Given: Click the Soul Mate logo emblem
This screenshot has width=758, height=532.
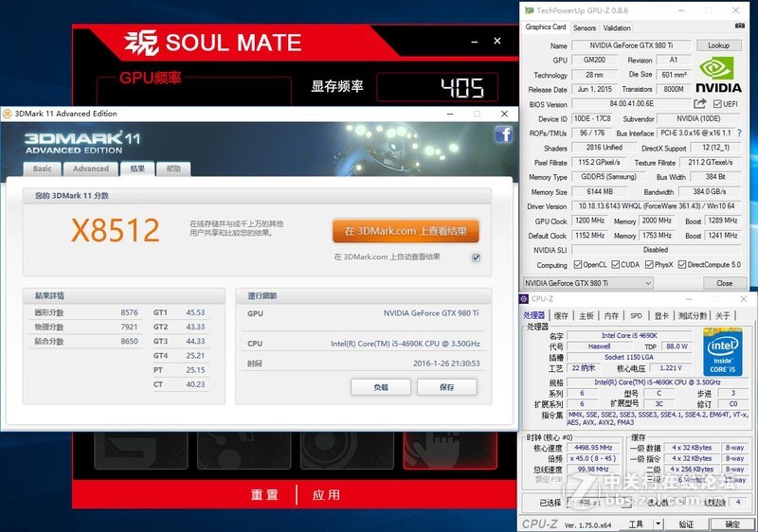Looking at the screenshot, I should pyautogui.click(x=140, y=43).
